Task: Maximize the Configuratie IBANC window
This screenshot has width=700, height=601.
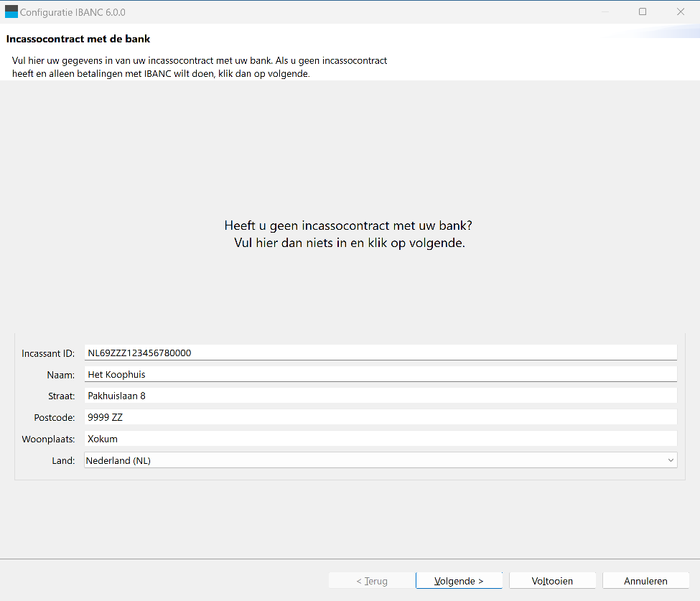Action: (x=643, y=11)
